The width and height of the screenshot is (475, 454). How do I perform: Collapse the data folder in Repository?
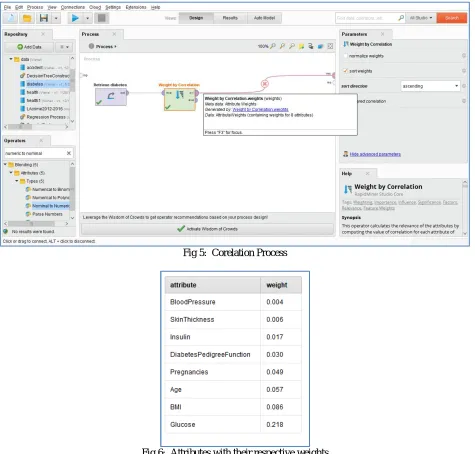click(11, 59)
